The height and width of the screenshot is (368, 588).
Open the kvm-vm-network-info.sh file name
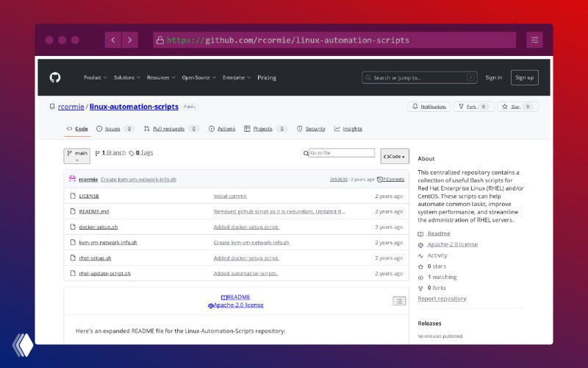pos(108,242)
